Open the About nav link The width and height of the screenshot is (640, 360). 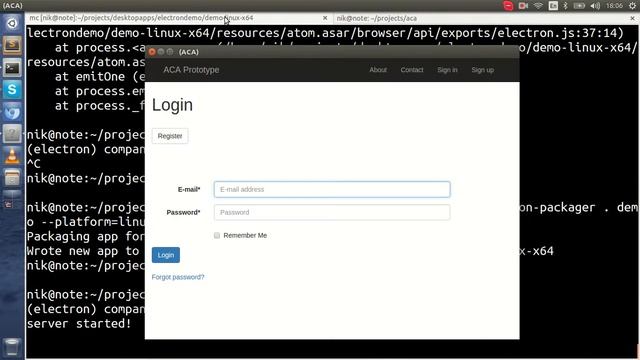(378, 70)
